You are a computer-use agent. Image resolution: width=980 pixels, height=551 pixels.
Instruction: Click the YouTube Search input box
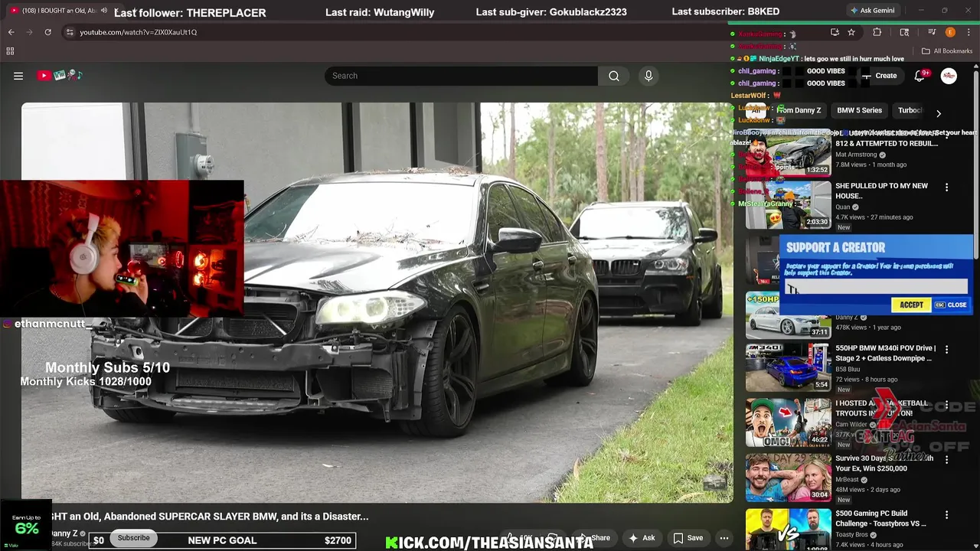(462, 76)
